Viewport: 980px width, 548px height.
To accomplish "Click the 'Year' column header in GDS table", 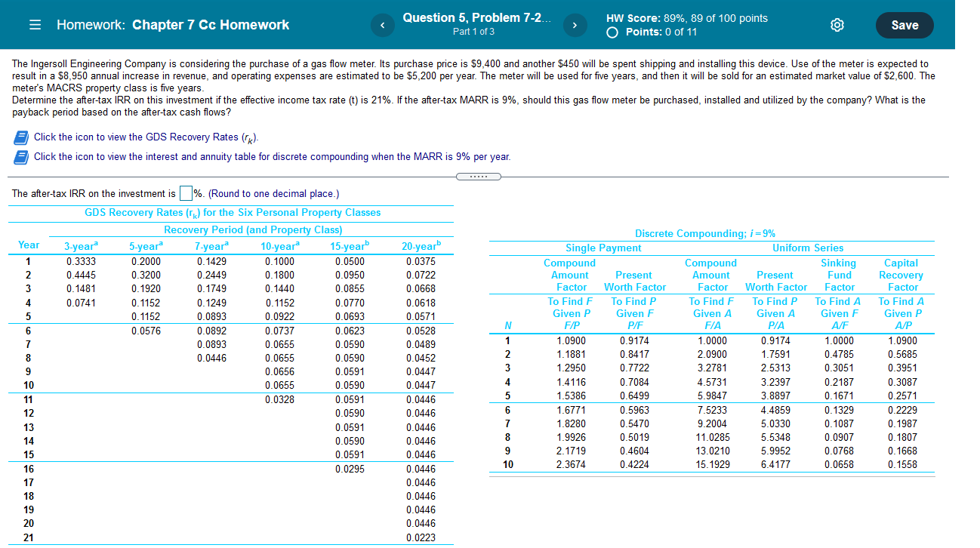I will [x=29, y=245].
